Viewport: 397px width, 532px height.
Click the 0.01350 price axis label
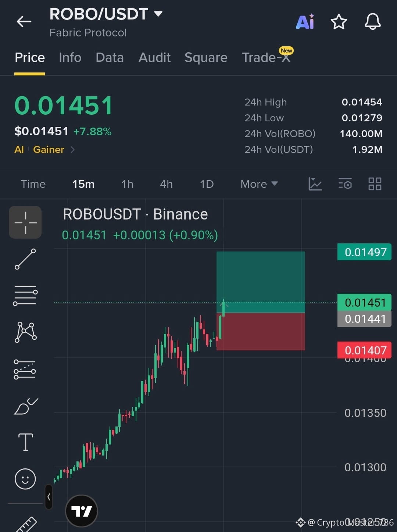pyautogui.click(x=365, y=413)
